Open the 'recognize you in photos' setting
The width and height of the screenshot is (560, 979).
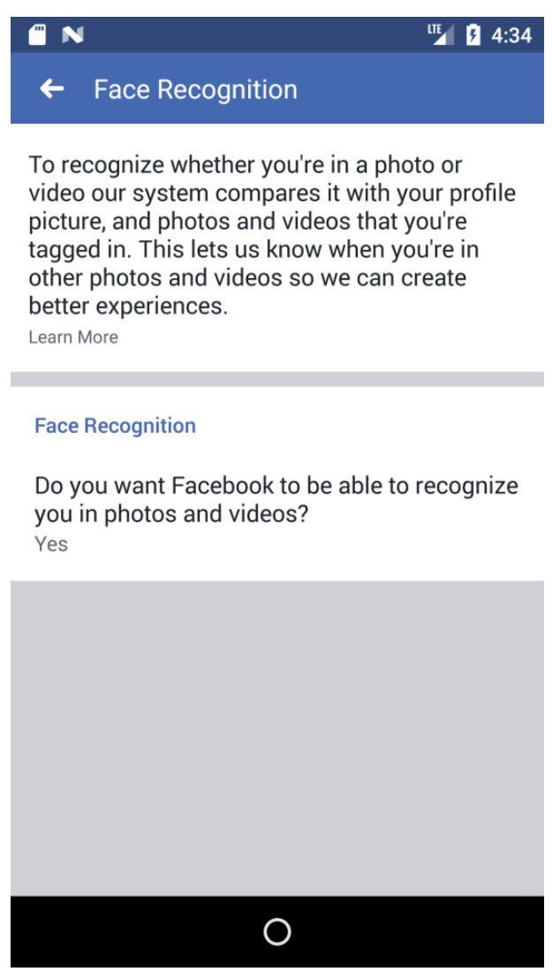click(276, 500)
